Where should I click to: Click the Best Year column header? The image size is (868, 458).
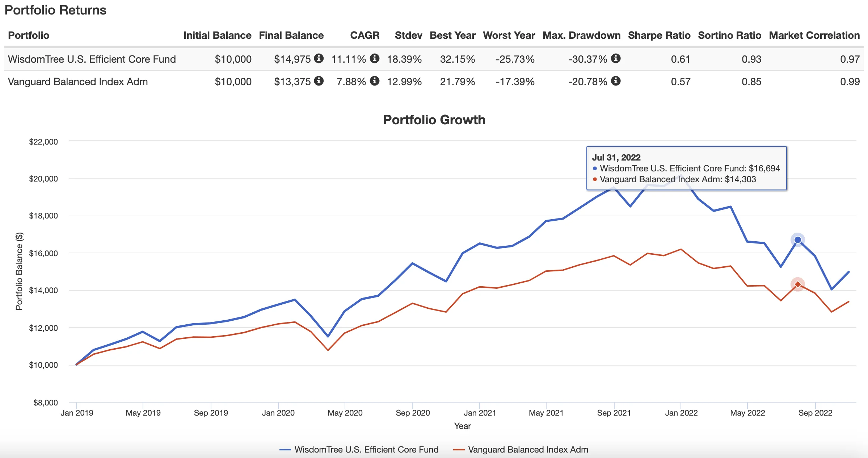point(452,36)
